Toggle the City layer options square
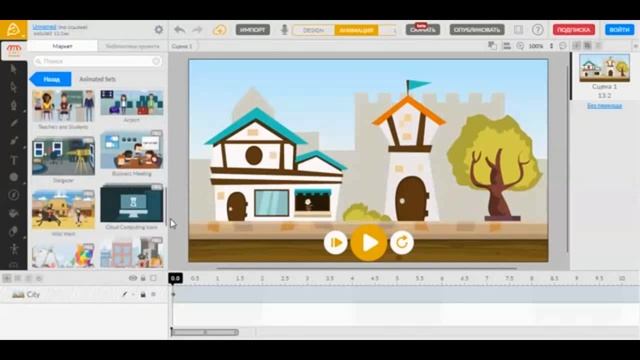The image size is (640, 360). point(153,294)
